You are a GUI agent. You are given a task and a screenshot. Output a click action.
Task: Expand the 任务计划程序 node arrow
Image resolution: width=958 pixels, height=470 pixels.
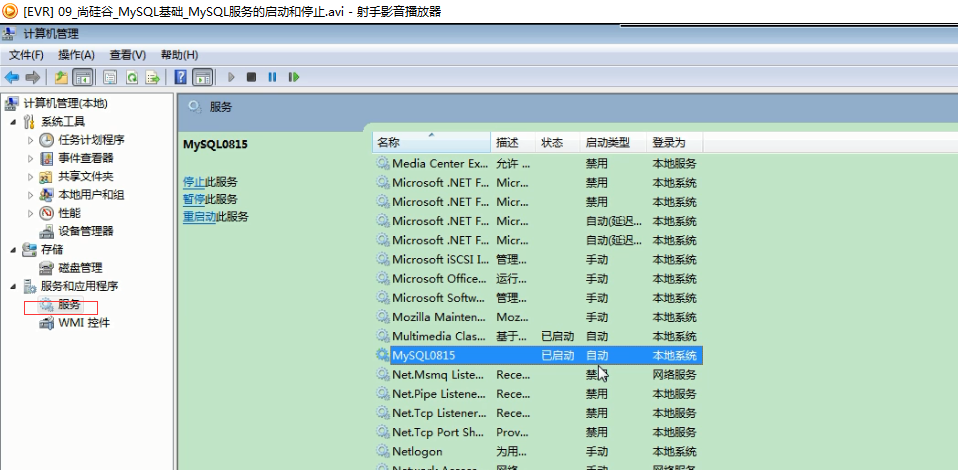tap(31, 140)
